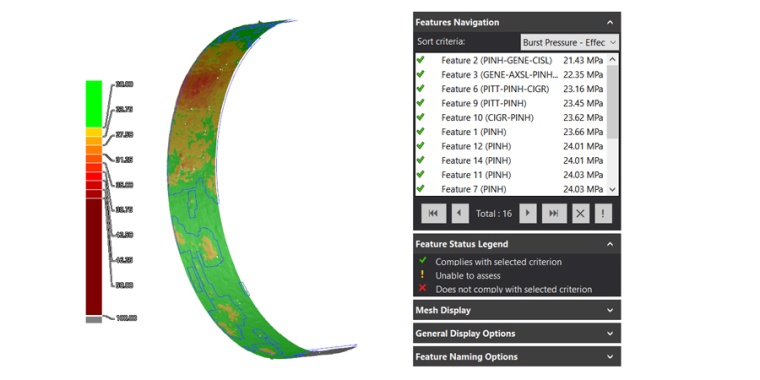Jump to the first feature

433,213
